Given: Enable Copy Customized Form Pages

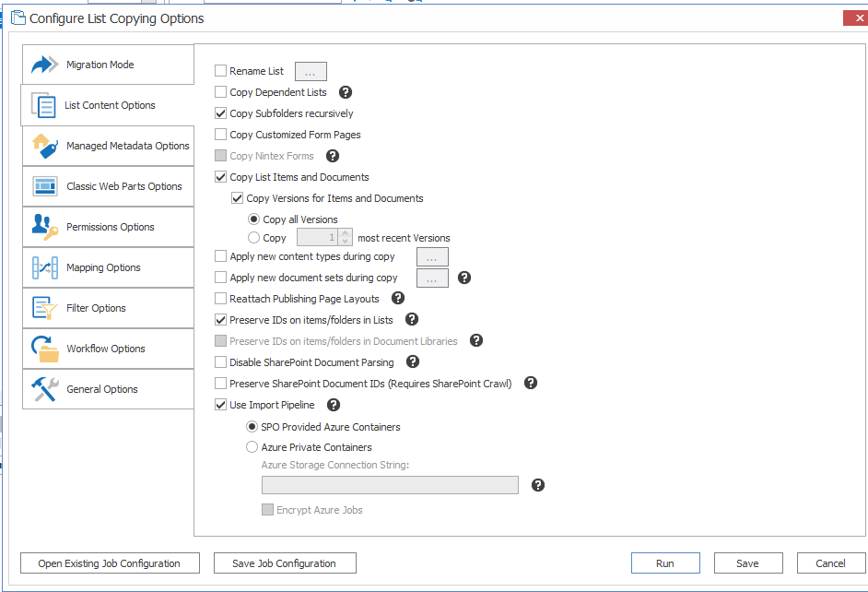Looking at the screenshot, I should [x=218, y=134].
